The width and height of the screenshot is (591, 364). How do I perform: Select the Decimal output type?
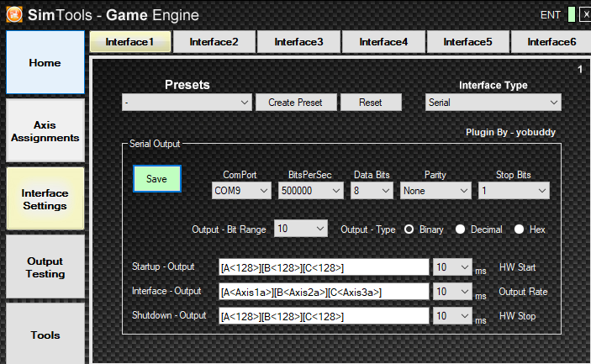click(x=460, y=229)
